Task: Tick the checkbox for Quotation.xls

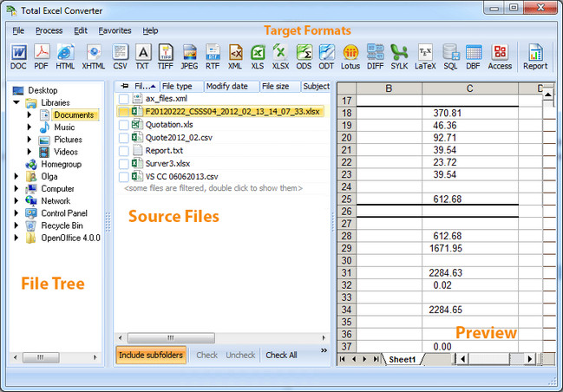Action: 124,125
